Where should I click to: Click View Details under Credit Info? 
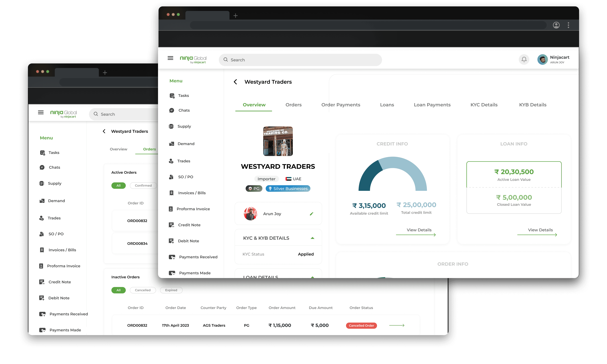coord(419,230)
